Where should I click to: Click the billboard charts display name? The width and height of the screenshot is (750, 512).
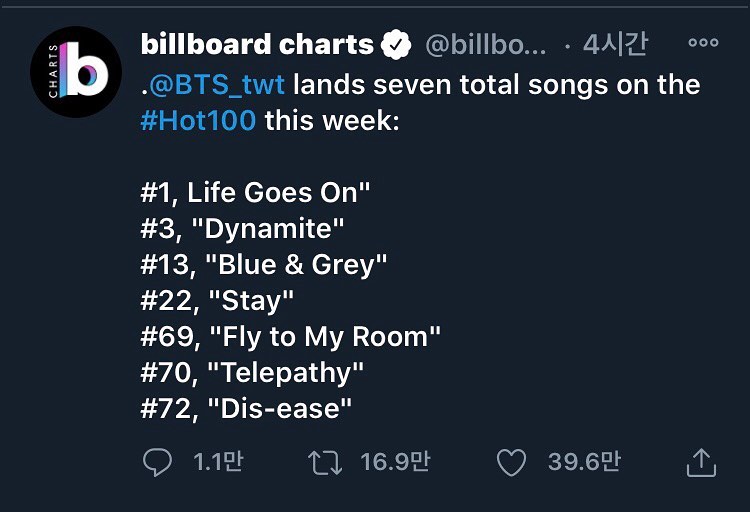(x=257, y=45)
